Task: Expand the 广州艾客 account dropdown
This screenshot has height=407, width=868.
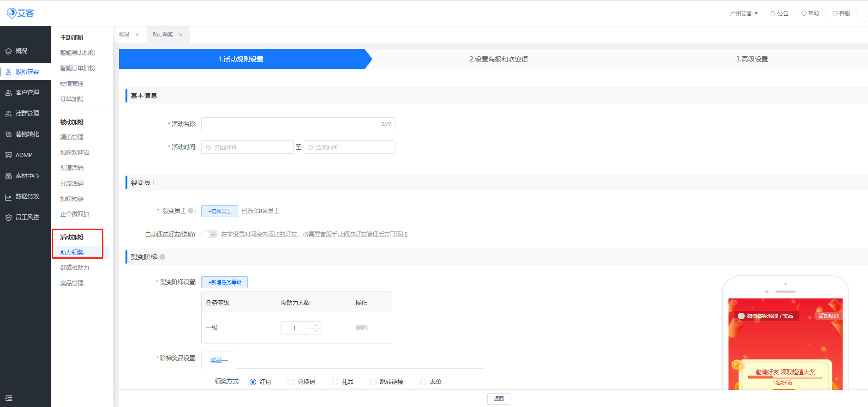Action: 743,13
